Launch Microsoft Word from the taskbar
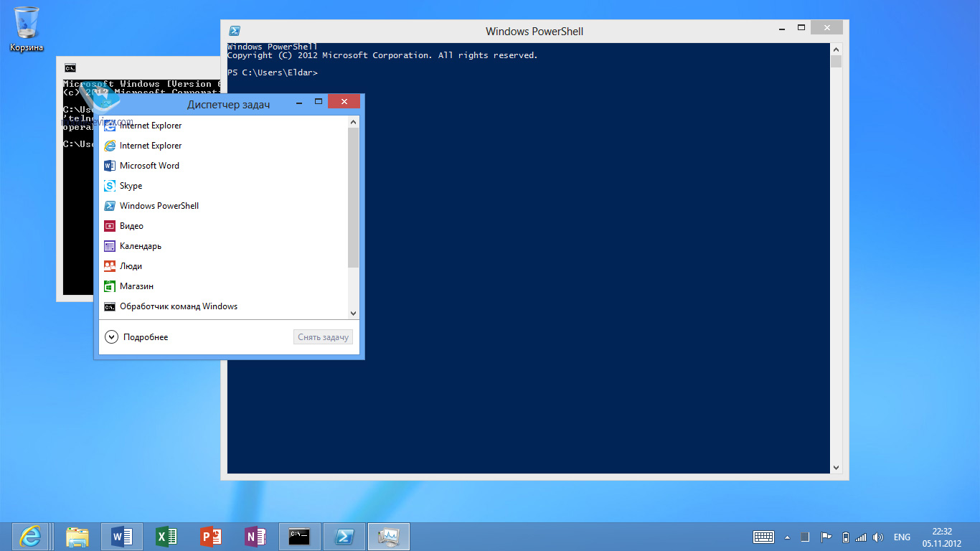Viewport: 980px width, 551px height. pos(122,536)
